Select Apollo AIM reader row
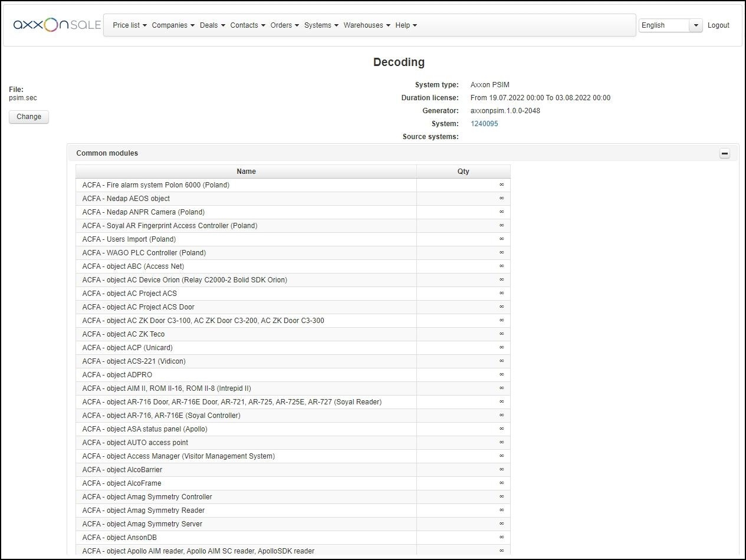This screenshot has width=746, height=560. pyautogui.click(x=293, y=551)
